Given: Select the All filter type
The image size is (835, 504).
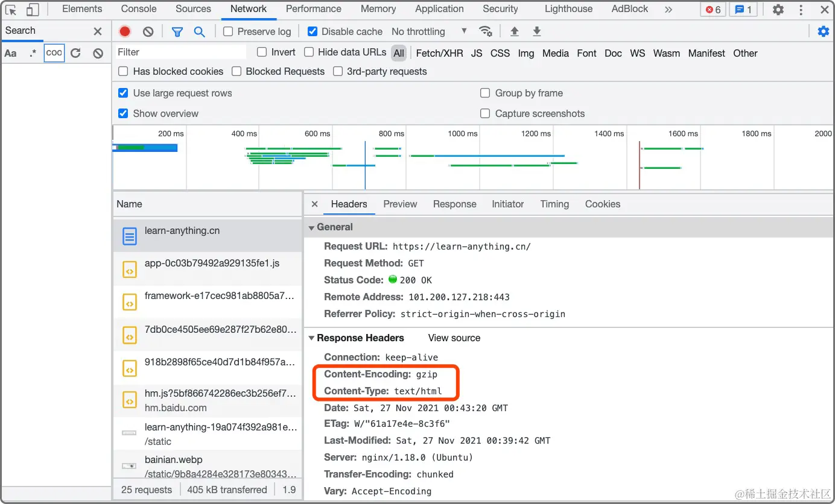Looking at the screenshot, I should [x=399, y=53].
